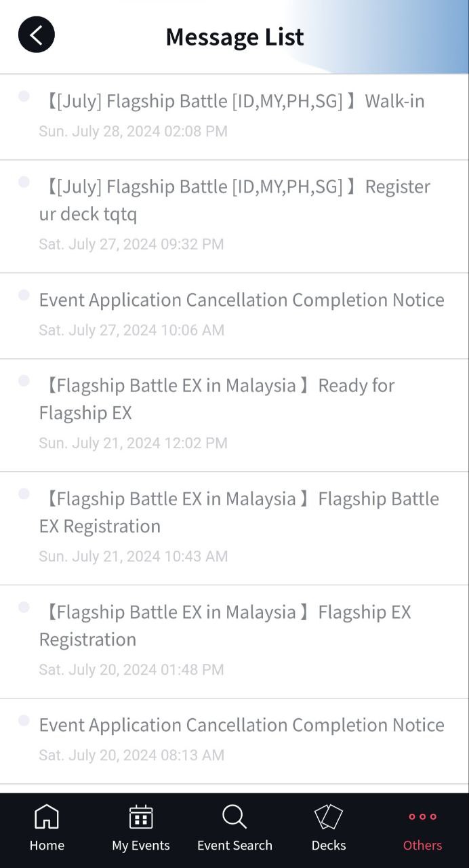Open the July 20 'Flagship EX Registration' message
469x868 pixels.
pos(225,625)
